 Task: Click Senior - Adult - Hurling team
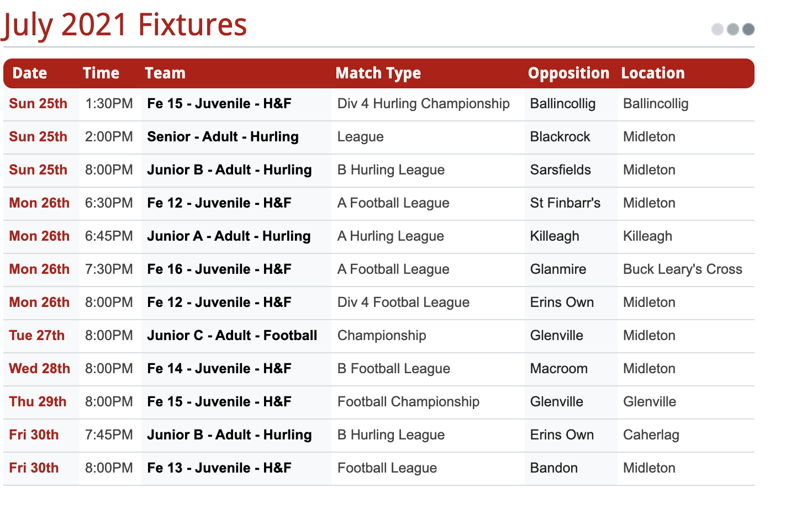click(223, 137)
